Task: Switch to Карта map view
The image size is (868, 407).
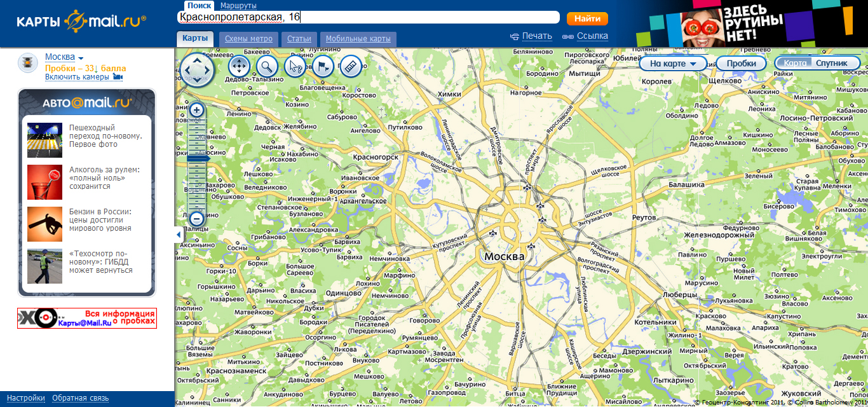Action: click(x=795, y=64)
